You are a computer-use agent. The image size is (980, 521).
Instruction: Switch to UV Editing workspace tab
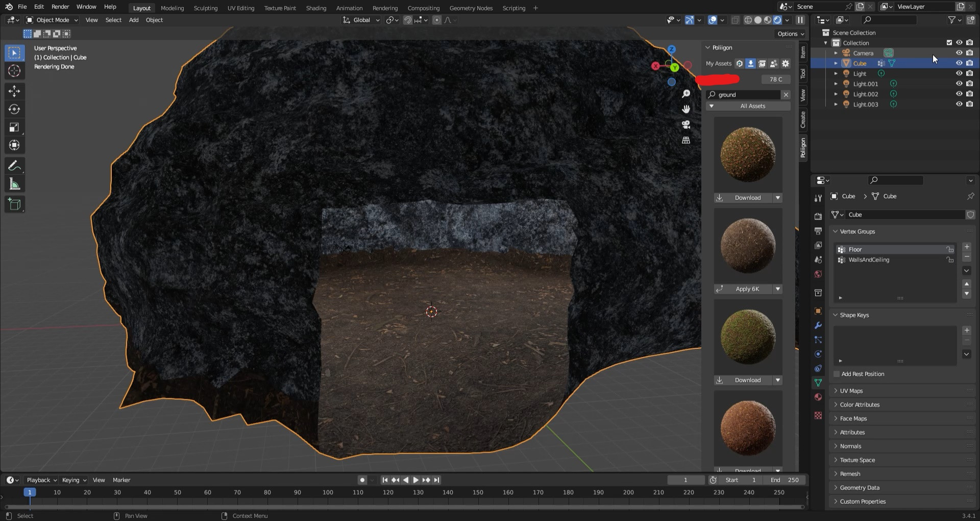pyautogui.click(x=241, y=8)
